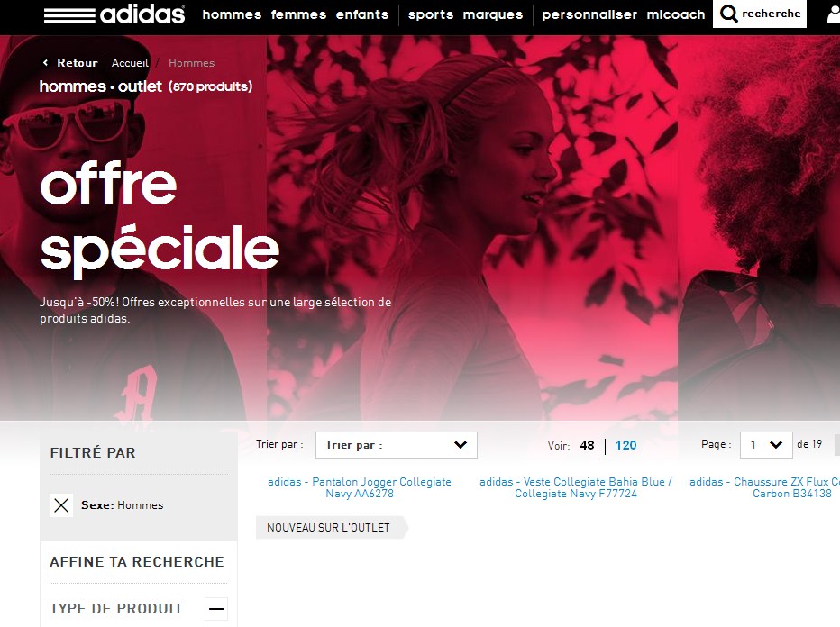
Task: Click the search magnifier icon
Action: click(728, 14)
